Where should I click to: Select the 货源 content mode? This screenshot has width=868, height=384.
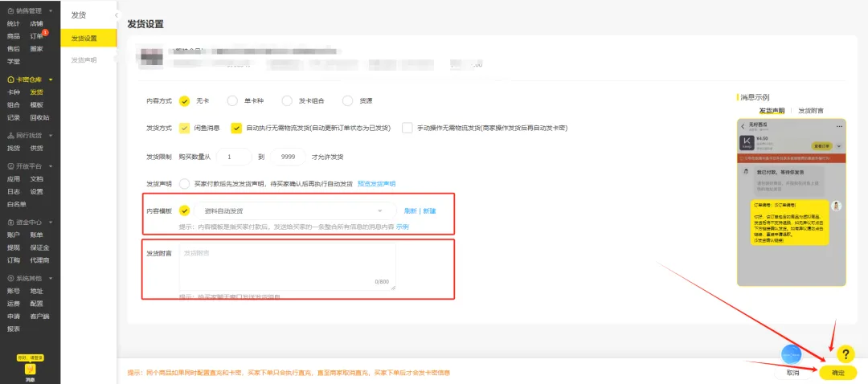click(x=348, y=100)
